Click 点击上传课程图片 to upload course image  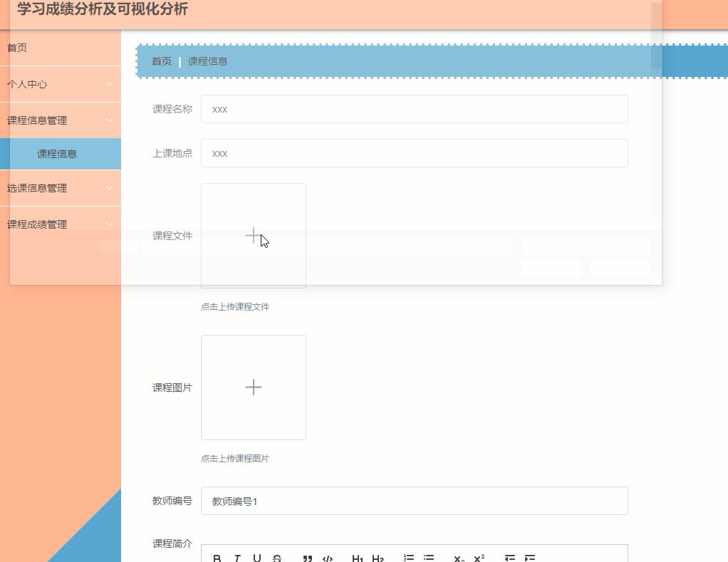pyautogui.click(x=235, y=458)
